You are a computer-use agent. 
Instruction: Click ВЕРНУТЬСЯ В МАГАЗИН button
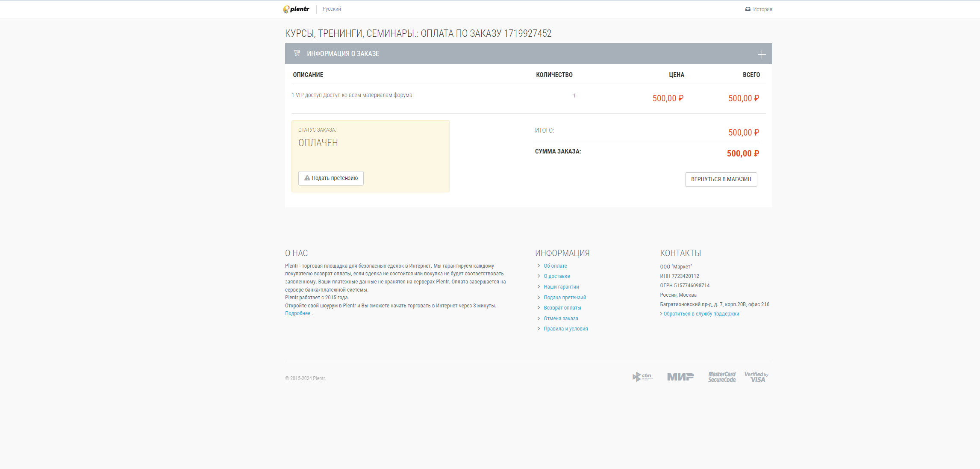(721, 180)
